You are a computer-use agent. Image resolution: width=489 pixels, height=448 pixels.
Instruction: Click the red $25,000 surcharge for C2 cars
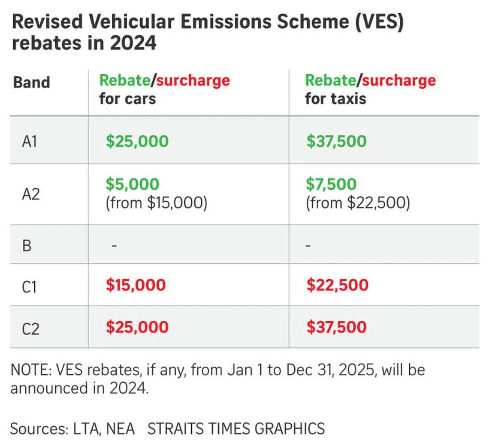click(137, 327)
